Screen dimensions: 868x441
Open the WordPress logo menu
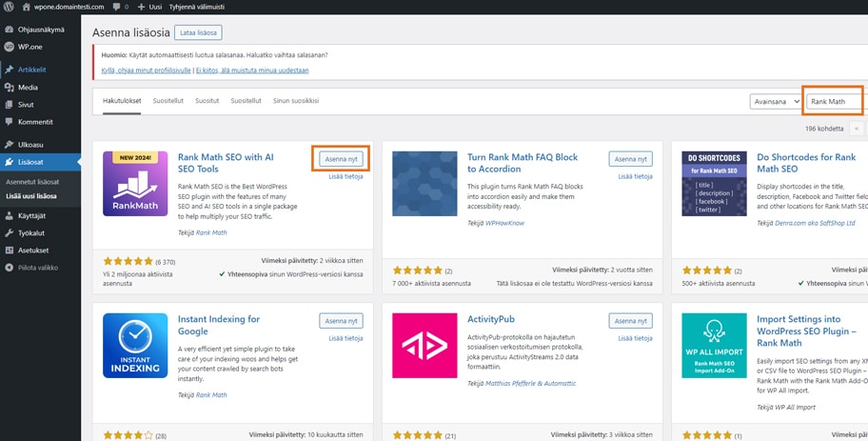point(9,8)
